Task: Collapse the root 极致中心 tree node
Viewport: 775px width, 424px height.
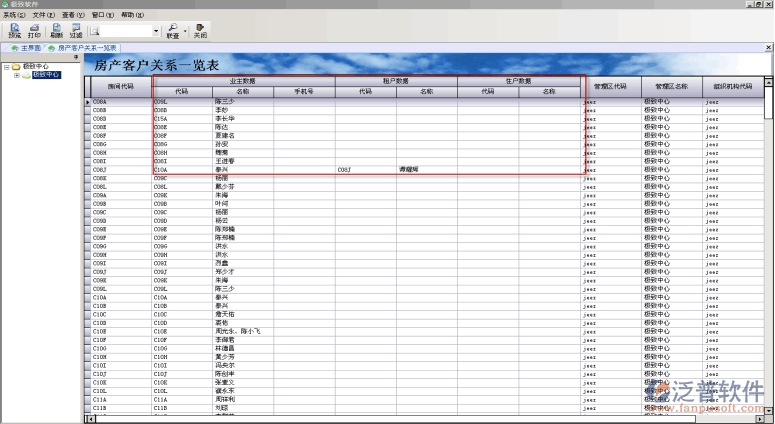Action: [6, 67]
